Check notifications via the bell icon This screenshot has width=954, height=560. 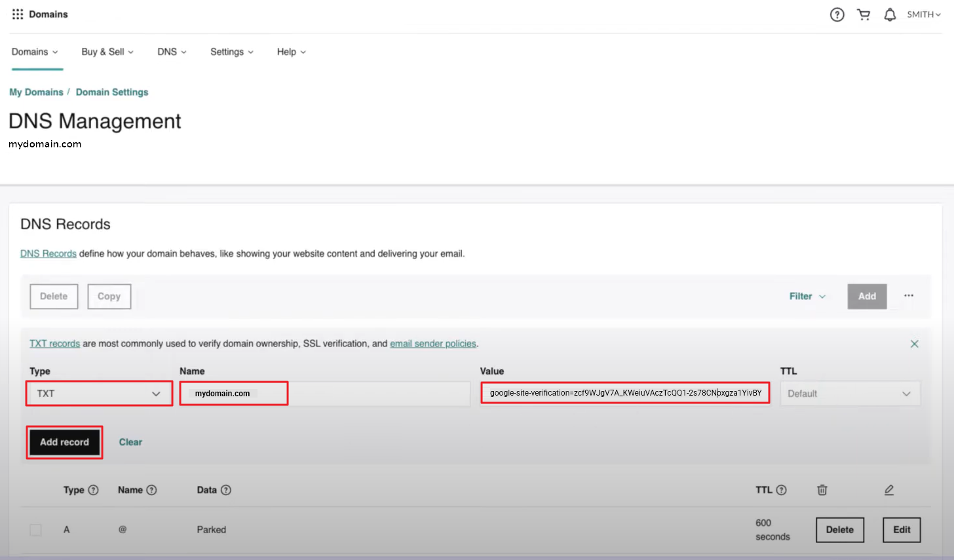click(890, 14)
